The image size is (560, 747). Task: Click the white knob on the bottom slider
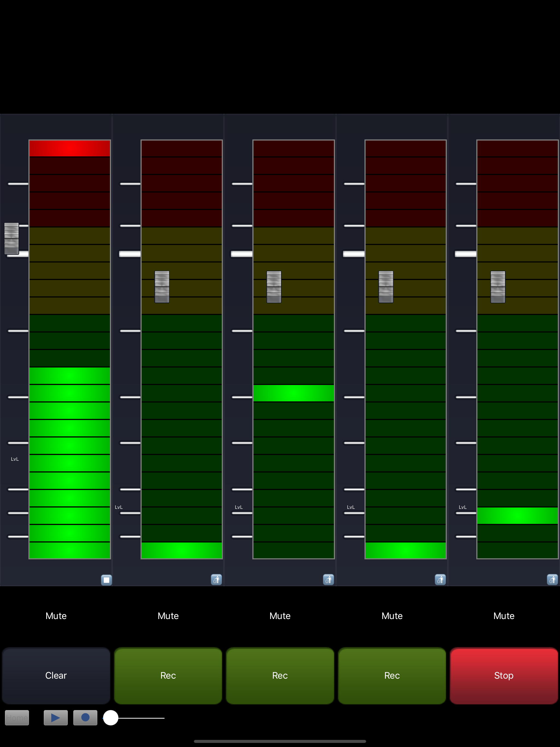(x=111, y=718)
